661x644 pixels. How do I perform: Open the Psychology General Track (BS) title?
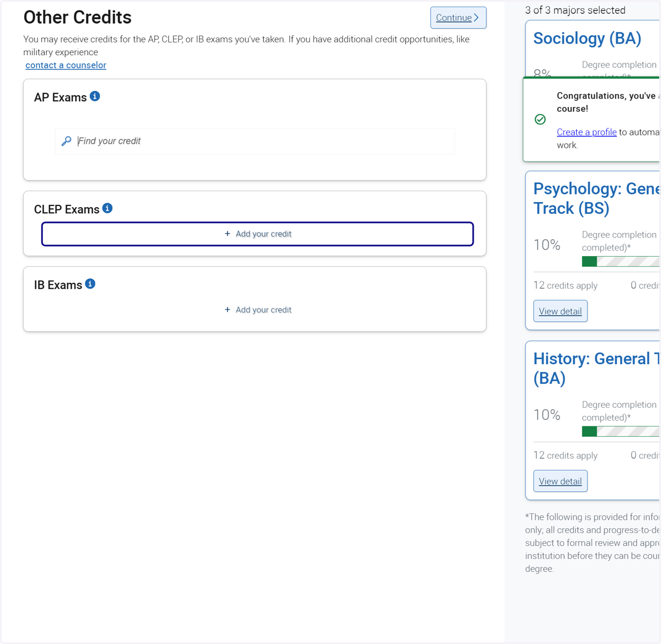pyautogui.click(x=597, y=198)
